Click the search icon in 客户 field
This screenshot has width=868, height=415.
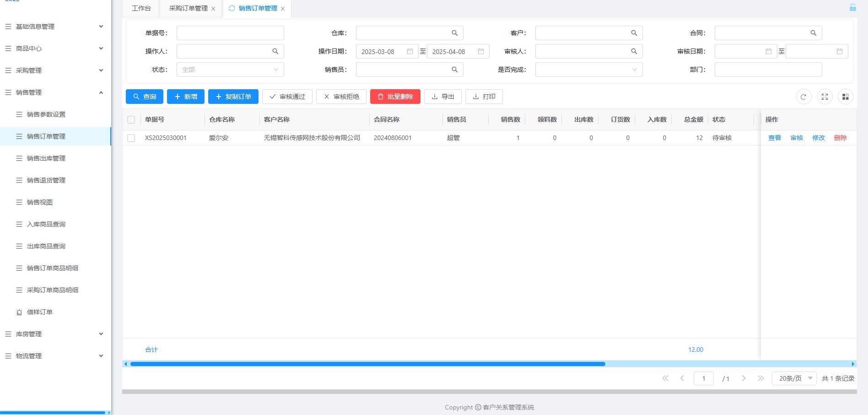pos(634,33)
